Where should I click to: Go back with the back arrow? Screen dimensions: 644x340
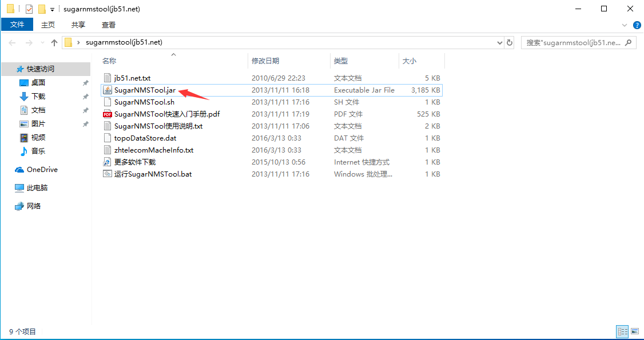tap(12, 43)
